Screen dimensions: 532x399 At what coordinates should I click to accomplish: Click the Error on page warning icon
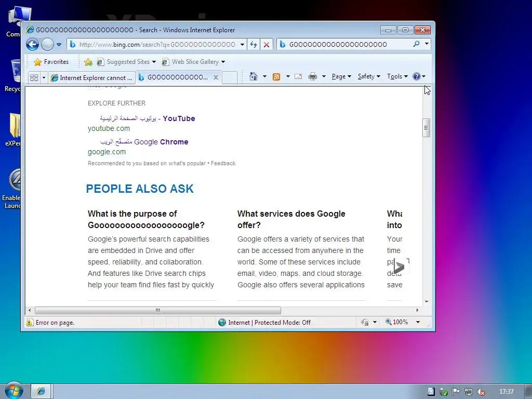pyautogui.click(x=30, y=322)
